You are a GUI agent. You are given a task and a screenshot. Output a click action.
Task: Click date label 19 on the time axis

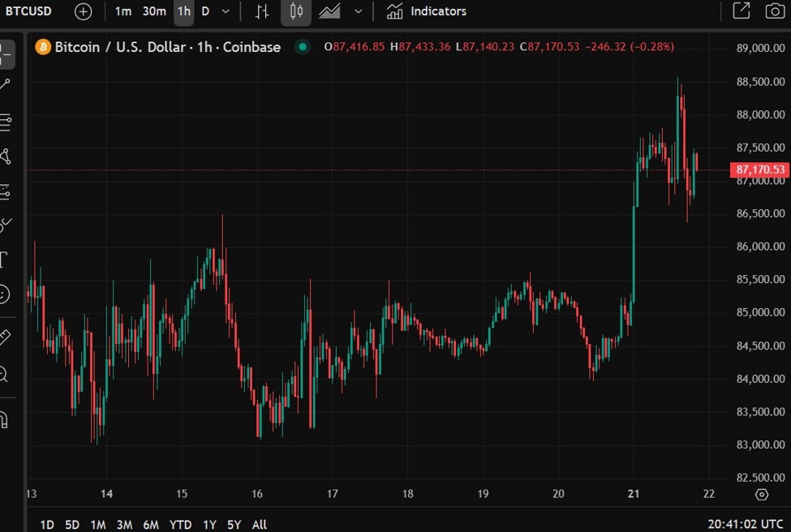pyautogui.click(x=484, y=494)
